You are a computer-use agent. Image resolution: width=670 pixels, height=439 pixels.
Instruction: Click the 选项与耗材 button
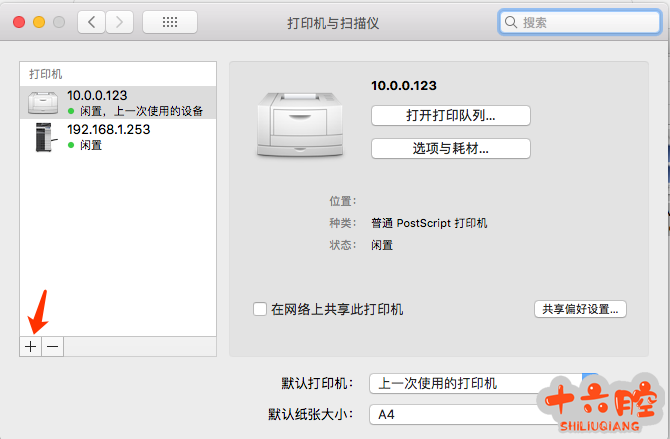[x=451, y=148]
